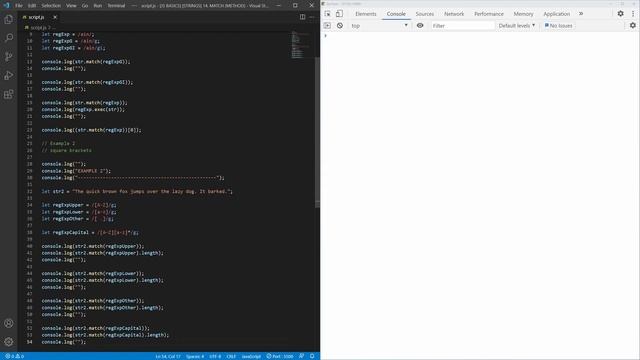Activate the DevTools inspect element tool
The height and width of the screenshot is (360, 640).
[x=328, y=14]
